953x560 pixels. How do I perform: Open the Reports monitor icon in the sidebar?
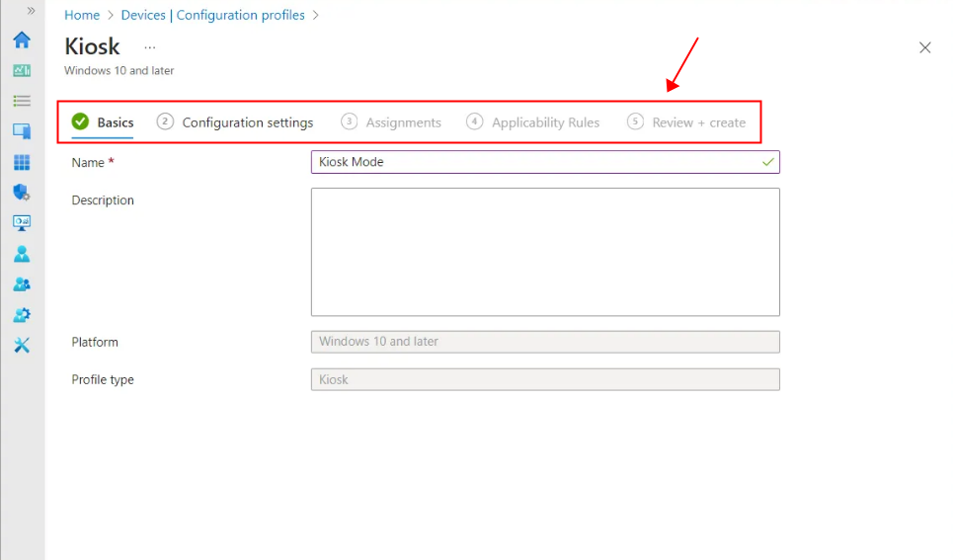tap(22, 223)
